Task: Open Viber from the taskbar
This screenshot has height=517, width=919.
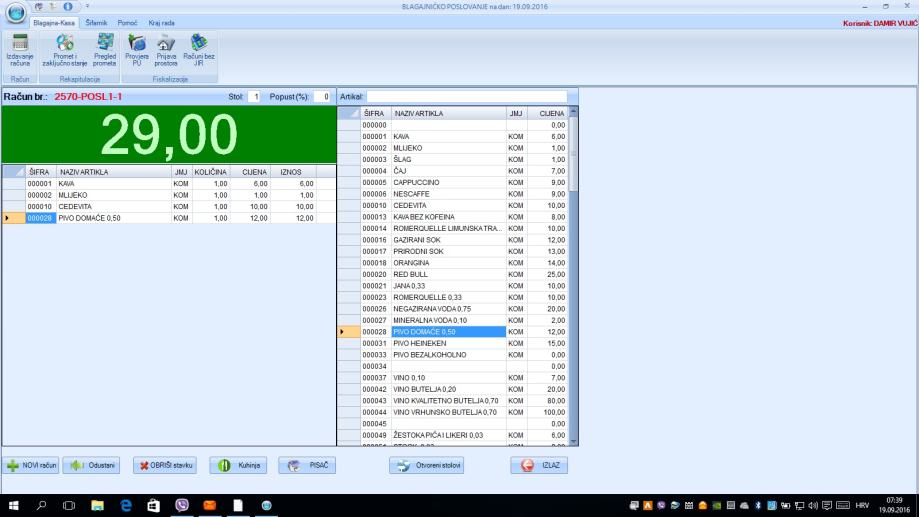Action: click(182, 506)
